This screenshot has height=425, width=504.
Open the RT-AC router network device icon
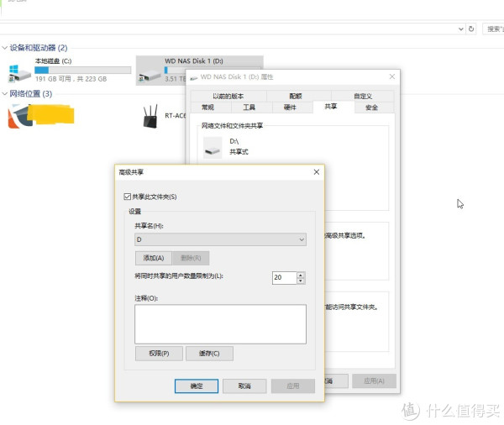point(151,114)
